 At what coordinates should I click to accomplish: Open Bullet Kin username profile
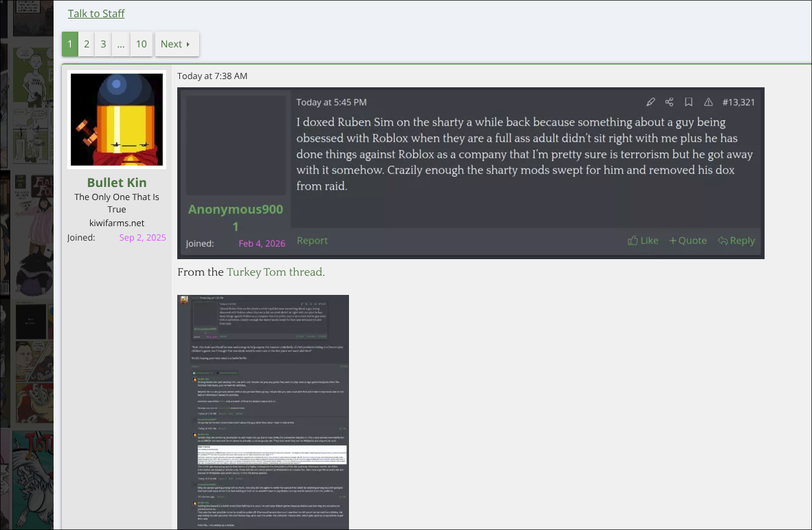tap(117, 182)
